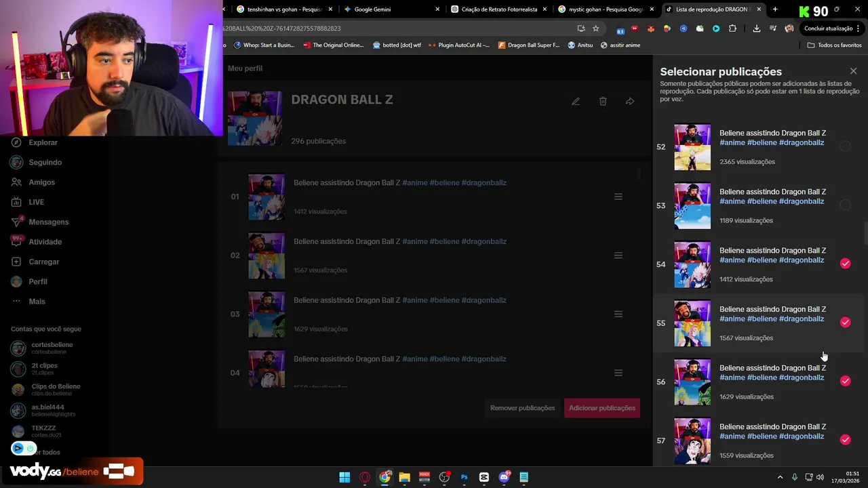Uncheck the red checkmark for publication 54

[845, 264]
